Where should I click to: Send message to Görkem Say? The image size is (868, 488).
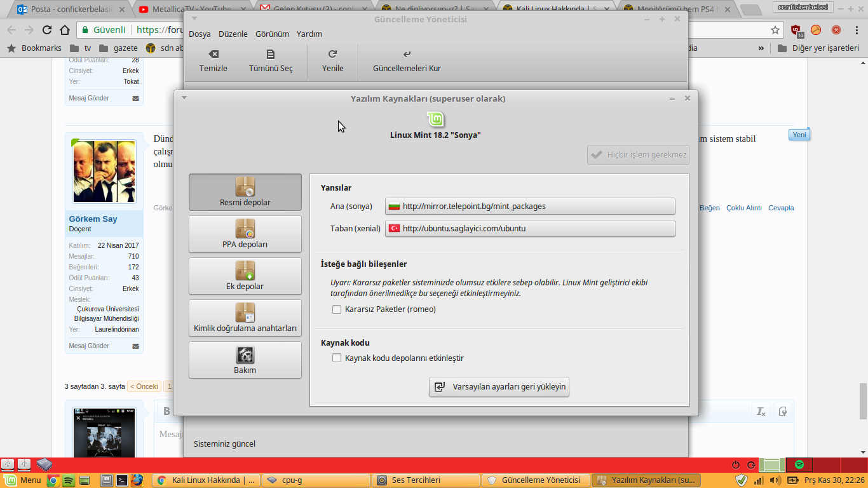pyautogui.click(x=89, y=346)
